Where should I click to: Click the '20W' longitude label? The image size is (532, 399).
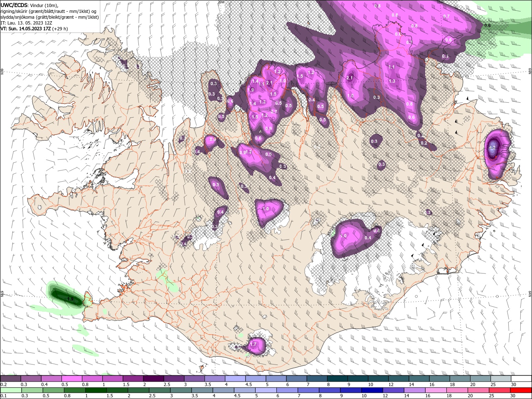click(x=221, y=2)
